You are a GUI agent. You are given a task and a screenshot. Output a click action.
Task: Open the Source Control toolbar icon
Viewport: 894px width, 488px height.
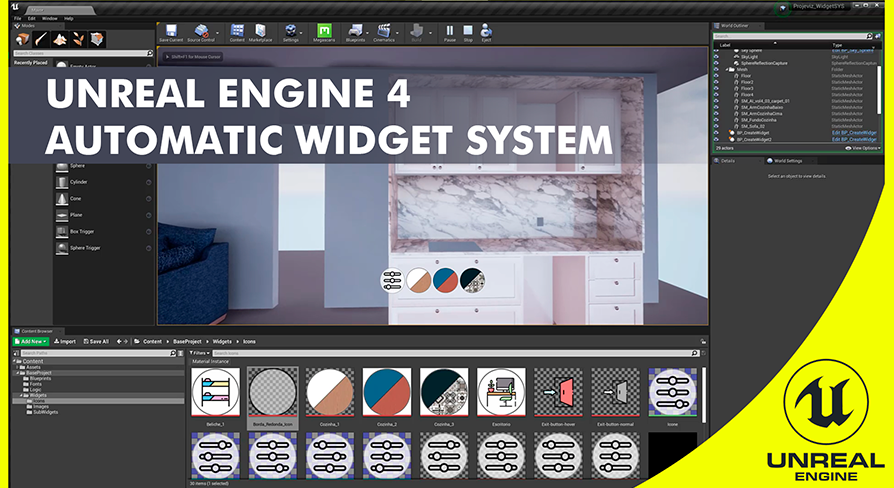pos(201,32)
